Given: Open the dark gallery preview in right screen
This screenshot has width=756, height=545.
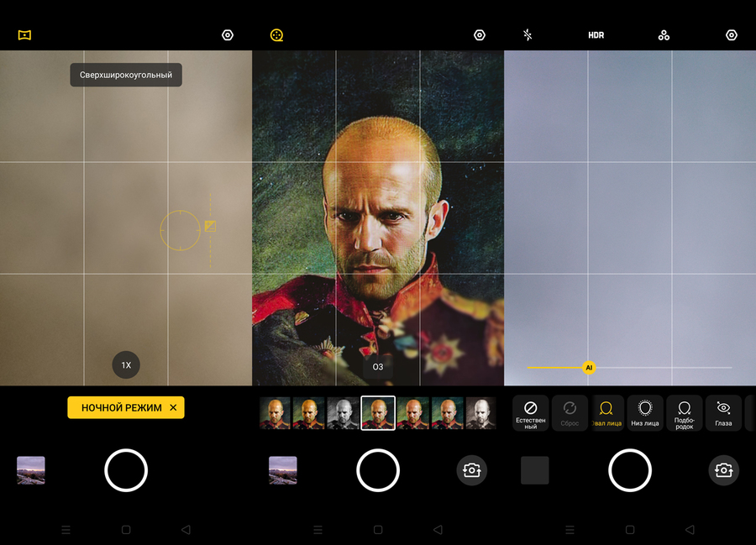Looking at the screenshot, I should 535,470.
